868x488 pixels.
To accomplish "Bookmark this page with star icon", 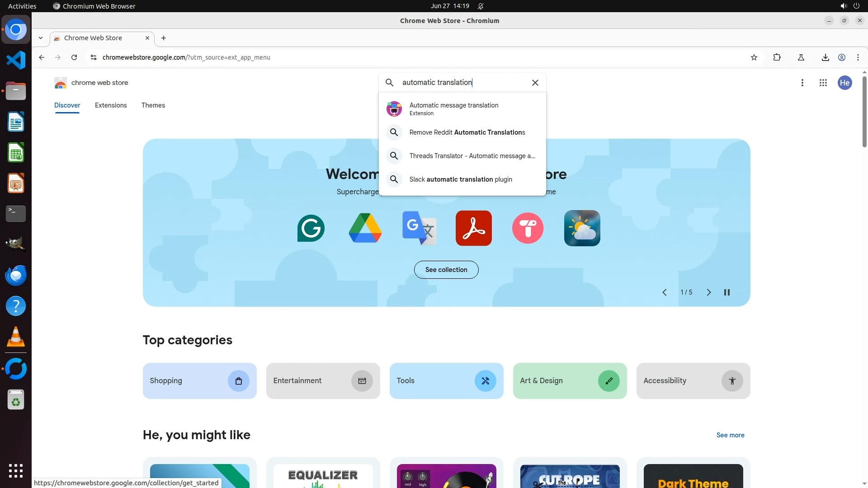I will pyautogui.click(x=754, y=57).
